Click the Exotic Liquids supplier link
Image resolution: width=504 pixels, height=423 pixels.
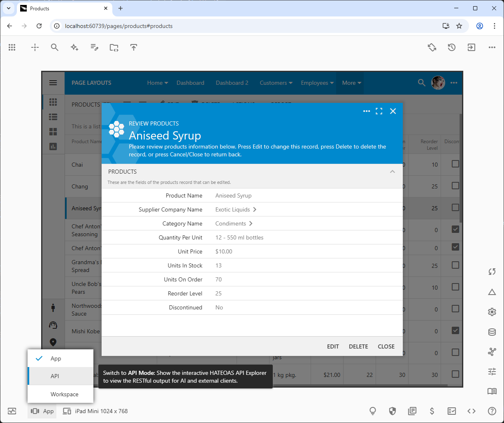point(233,209)
